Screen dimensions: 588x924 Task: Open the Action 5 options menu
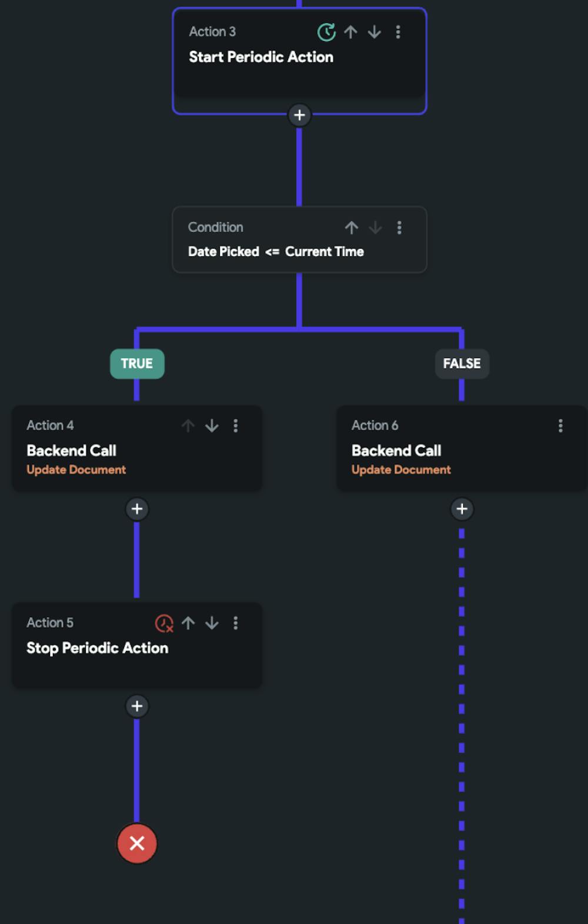(x=236, y=623)
